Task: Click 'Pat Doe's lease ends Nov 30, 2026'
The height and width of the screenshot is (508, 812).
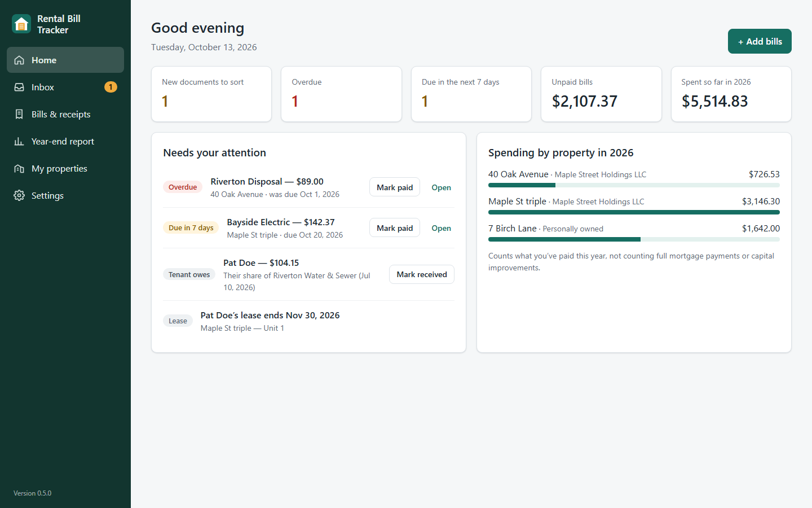Action: [270, 315]
